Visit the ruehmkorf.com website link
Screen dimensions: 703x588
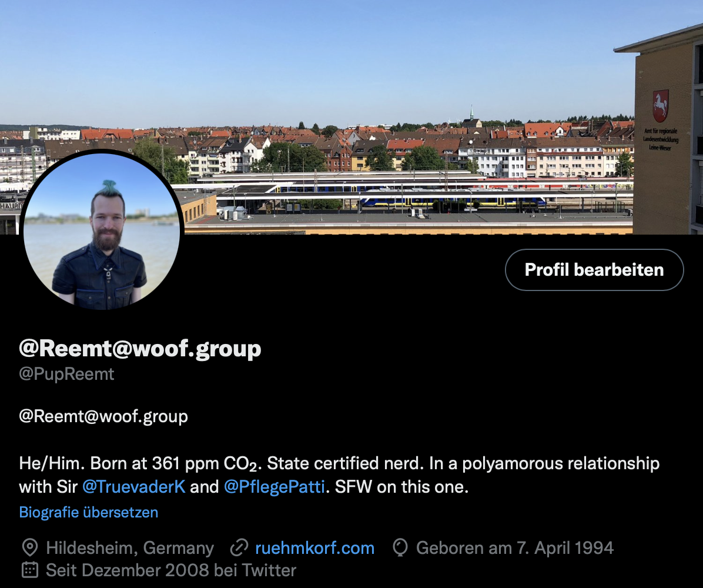(x=314, y=548)
